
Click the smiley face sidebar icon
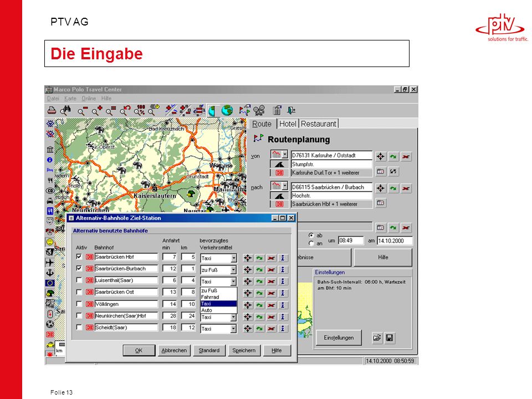(x=50, y=242)
